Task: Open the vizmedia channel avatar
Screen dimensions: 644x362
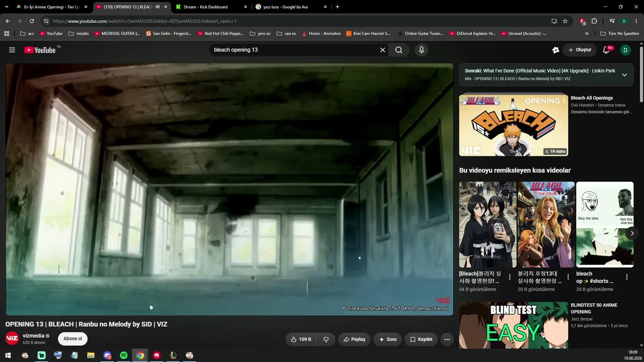Action: tap(12, 338)
